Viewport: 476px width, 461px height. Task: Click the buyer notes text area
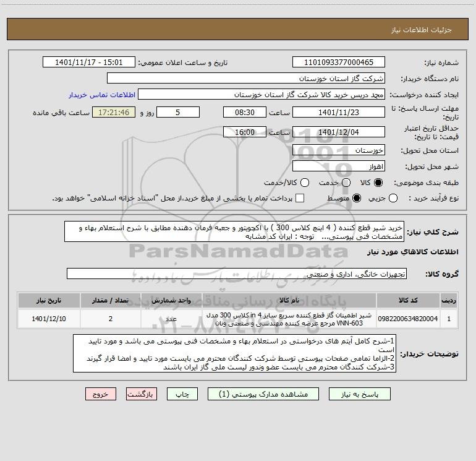[234, 353]
